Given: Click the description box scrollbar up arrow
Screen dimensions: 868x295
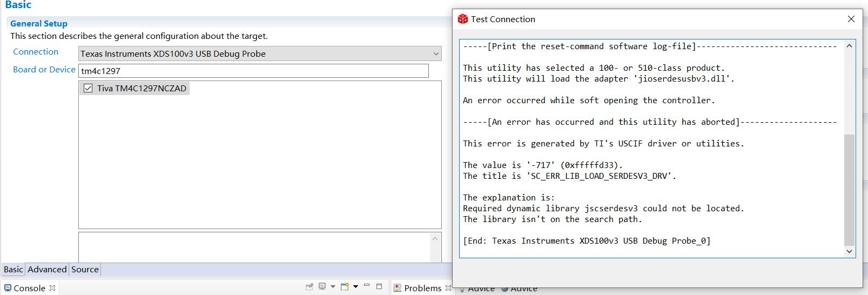Looking at the screenshot, I should [435, 238].
